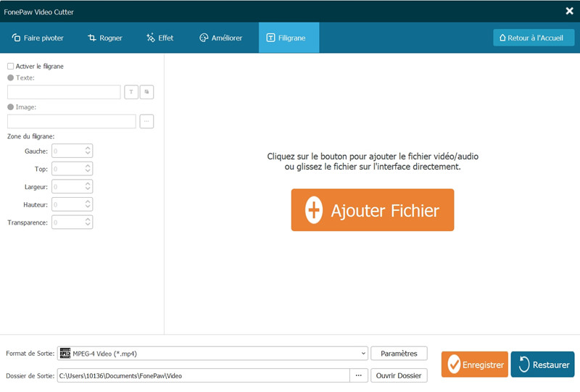Select the Image watermark radio button
Image resolution: width=580 pixels, height=392 pixels.
point(11,107)
